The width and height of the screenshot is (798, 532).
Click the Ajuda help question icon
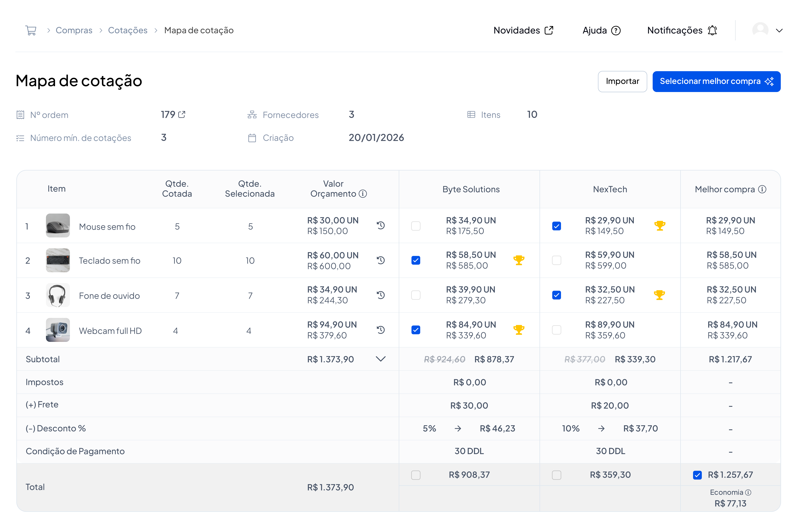(616, 31)
